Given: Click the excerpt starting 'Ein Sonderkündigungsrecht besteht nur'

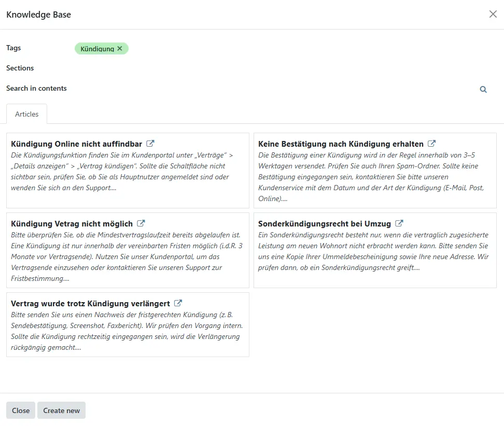Looking at the screenshot, I should coord(373,251).
